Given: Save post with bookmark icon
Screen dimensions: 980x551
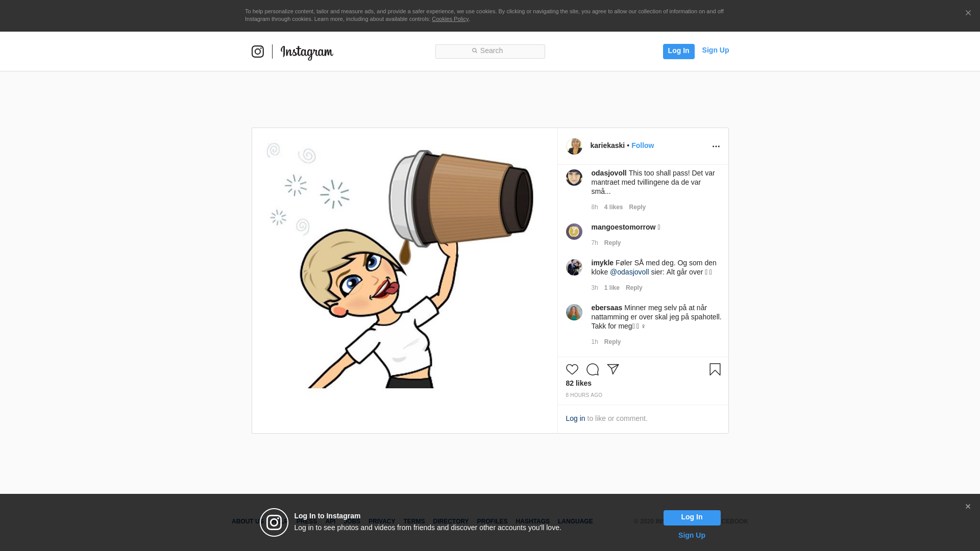Looking at the screenshot, I should 715,369.
